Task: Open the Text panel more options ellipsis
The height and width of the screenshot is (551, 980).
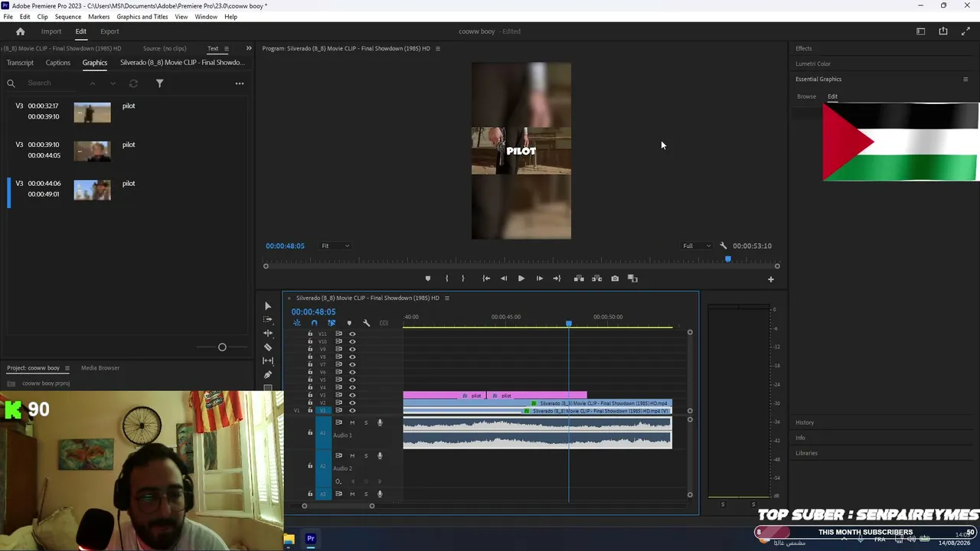Action: [240, 83]
